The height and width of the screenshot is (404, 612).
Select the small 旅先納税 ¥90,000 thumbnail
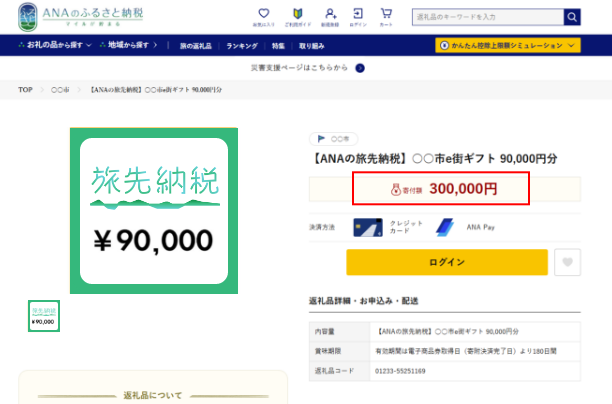(x=44, y=316)
